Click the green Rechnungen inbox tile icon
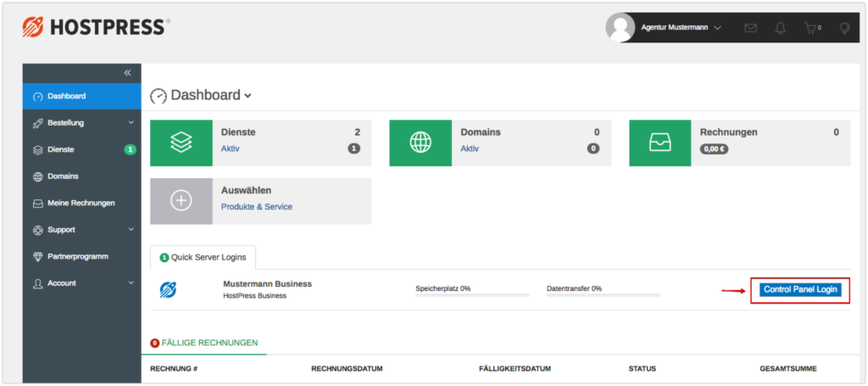The image size is (868, 386). click(x=659, y=143)
